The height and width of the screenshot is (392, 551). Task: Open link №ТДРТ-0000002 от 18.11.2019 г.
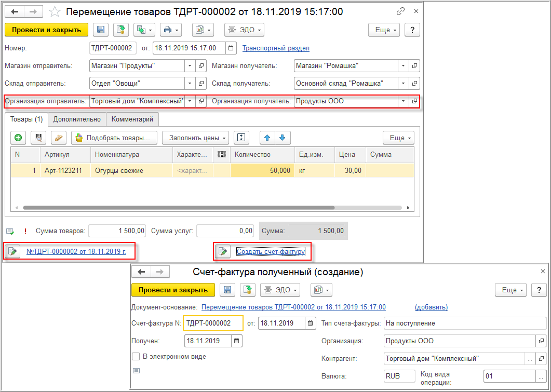76,251
